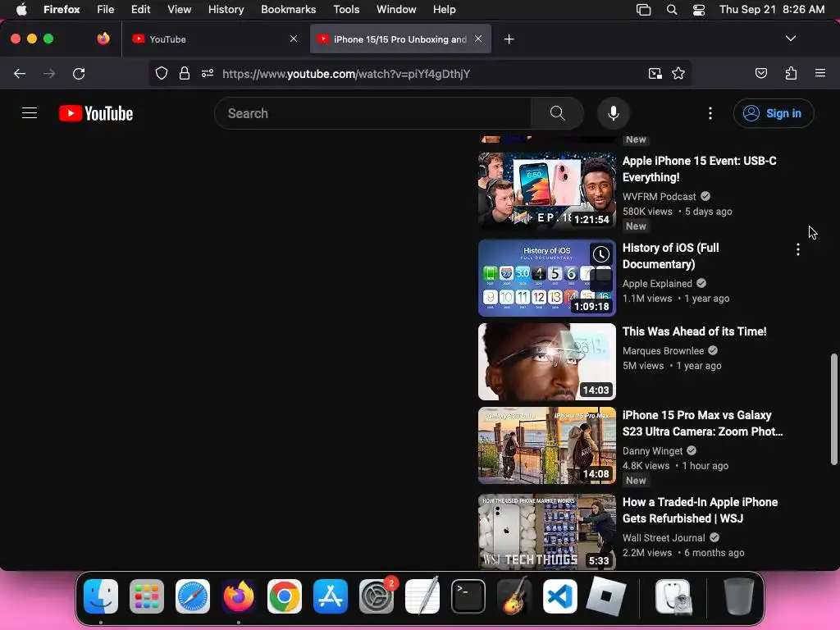Viewport: 840px width, 630px height.
Task: Open the Bookmarks menu
Action: pyautogui.click(x=288, y=9)
